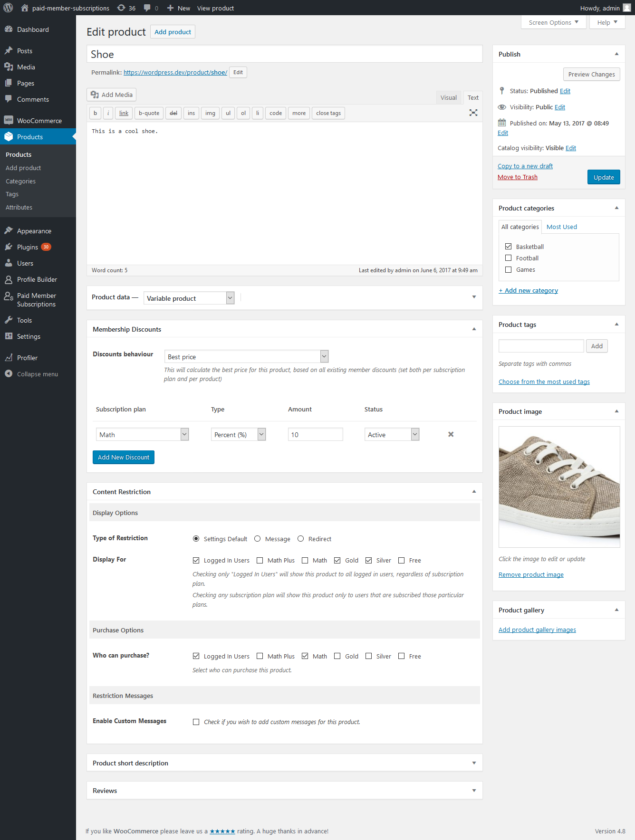Click the discount Amount input field
The width and height of the screenshot is (635, 840).
[x=315, y=434]
